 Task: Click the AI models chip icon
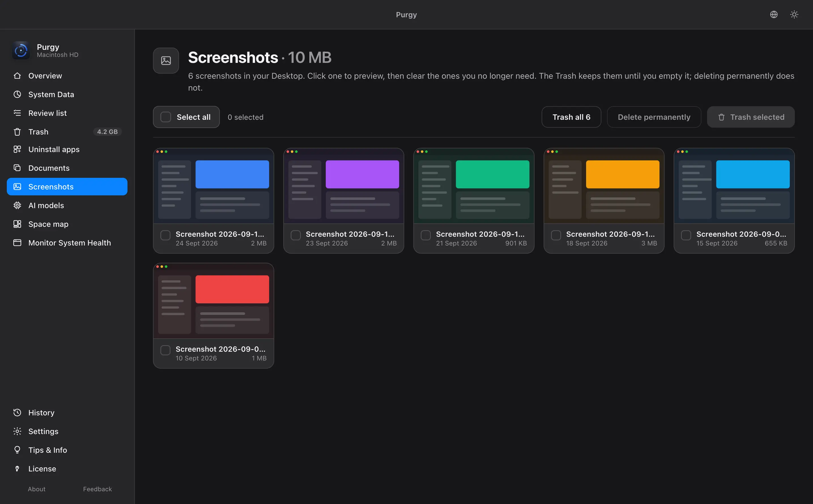coord(17,205)
